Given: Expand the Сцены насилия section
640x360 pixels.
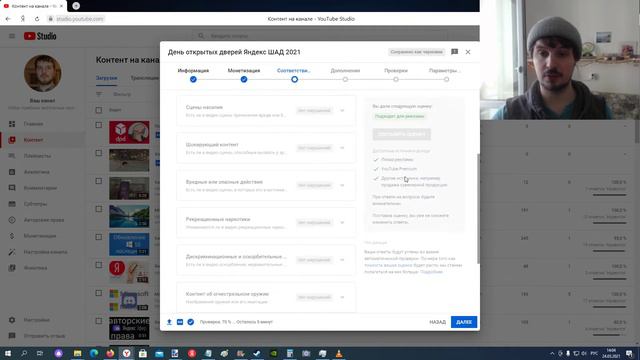Looking at the screenshot, I should point(342,111).
